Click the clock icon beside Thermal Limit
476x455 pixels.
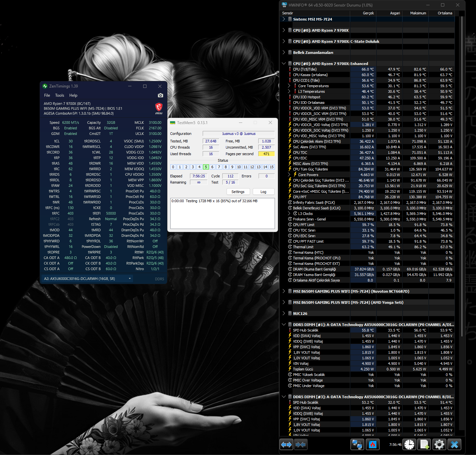[x=290, y=247]
